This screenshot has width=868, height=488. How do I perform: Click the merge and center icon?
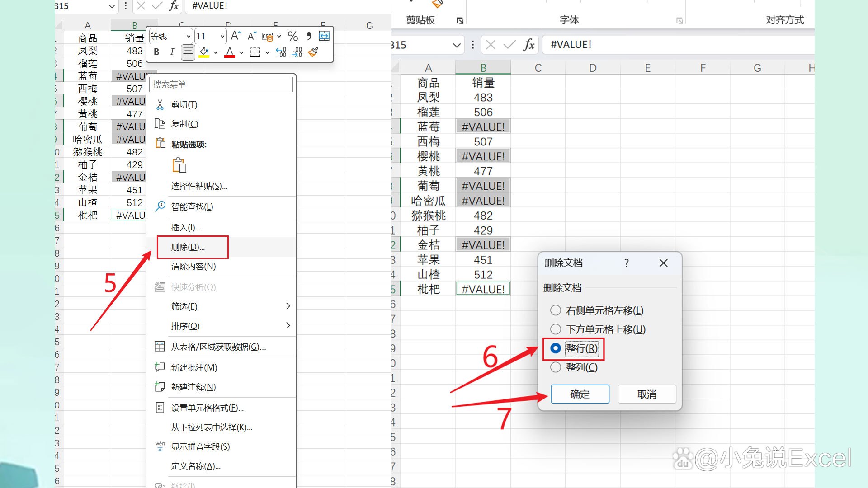point(324,36)
